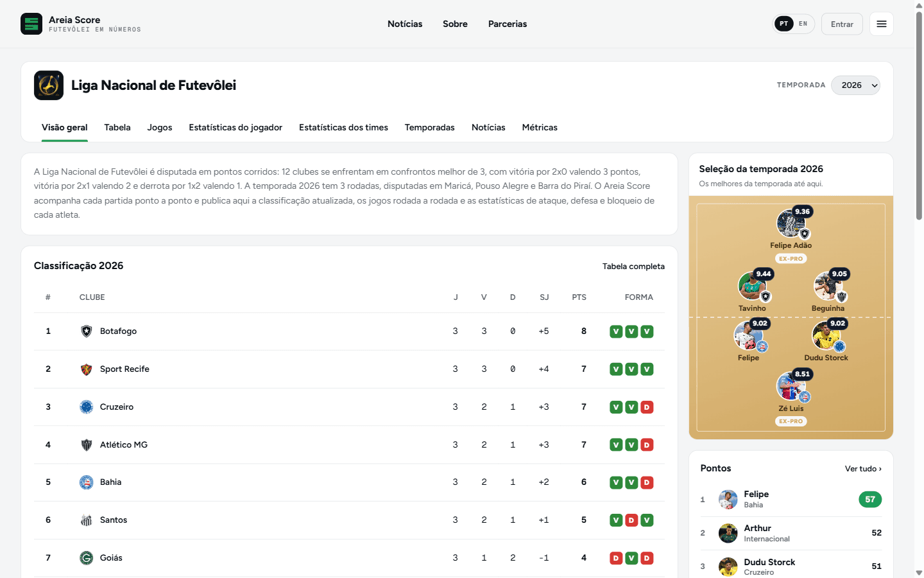Click the Atlético MG club crest
Image resolution: width=924 pixels, height=578 pixels.
tap(87, 445)
